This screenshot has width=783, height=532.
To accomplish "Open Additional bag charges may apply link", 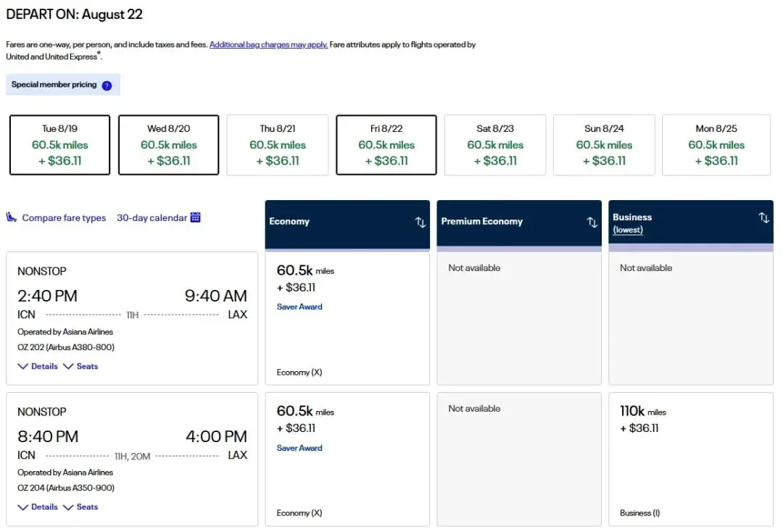I will [268, 45].
